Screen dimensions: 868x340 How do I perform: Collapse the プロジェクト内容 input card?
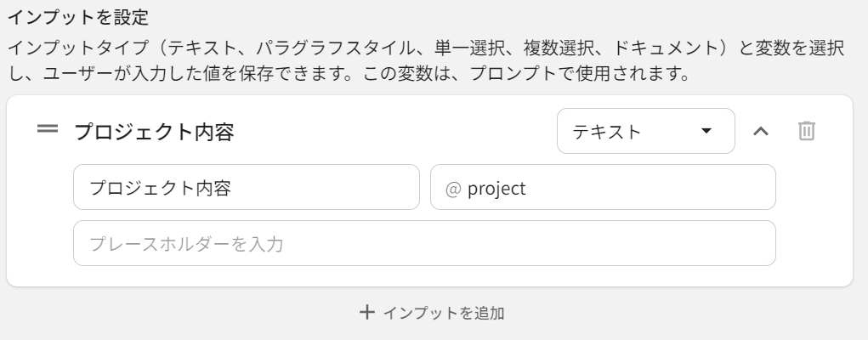(761, 131)
